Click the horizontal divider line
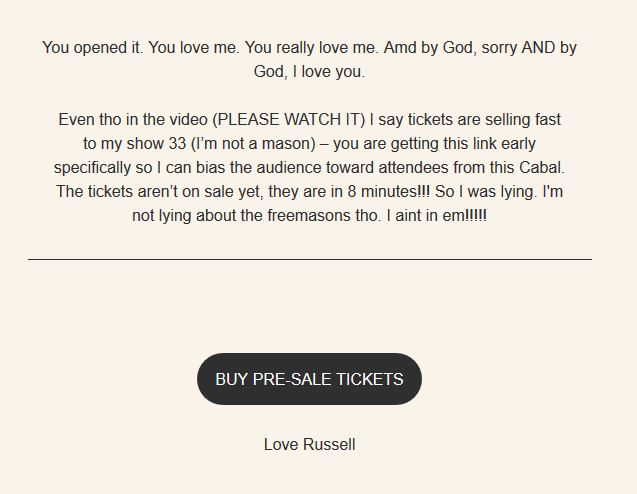This screenshot has width=637, height=494. click(x=309, y=259)
